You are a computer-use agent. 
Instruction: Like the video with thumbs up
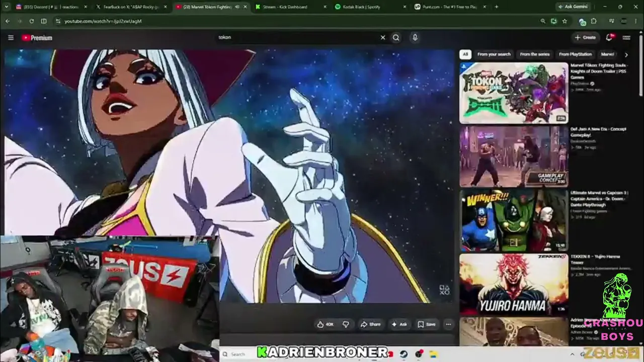[325, 324]
